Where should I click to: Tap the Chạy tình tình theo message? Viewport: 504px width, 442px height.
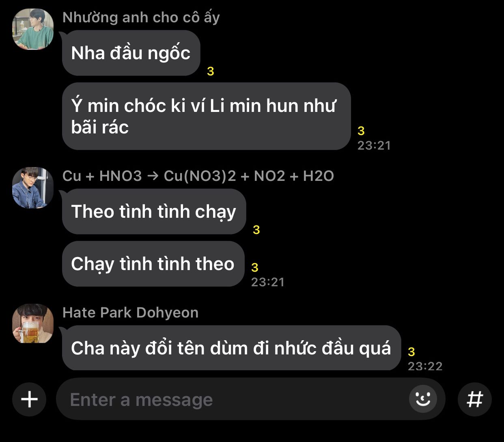[153, 264]
